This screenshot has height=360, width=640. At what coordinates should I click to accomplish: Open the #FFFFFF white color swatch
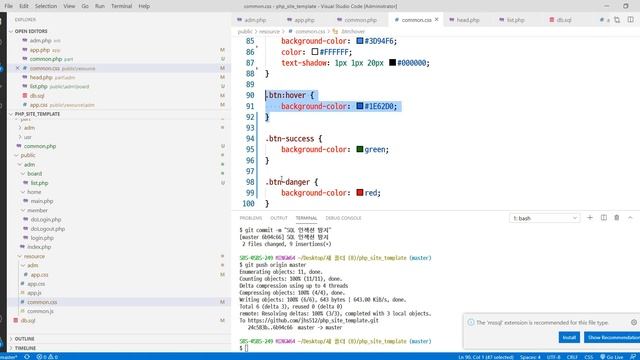click(x=315, y=52)
